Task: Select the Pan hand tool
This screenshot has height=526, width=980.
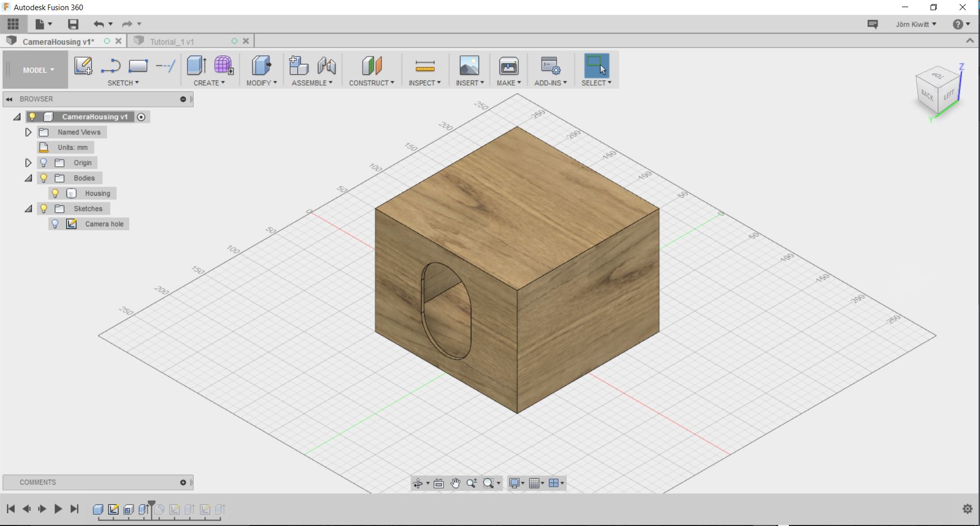Action: (455, 483)
